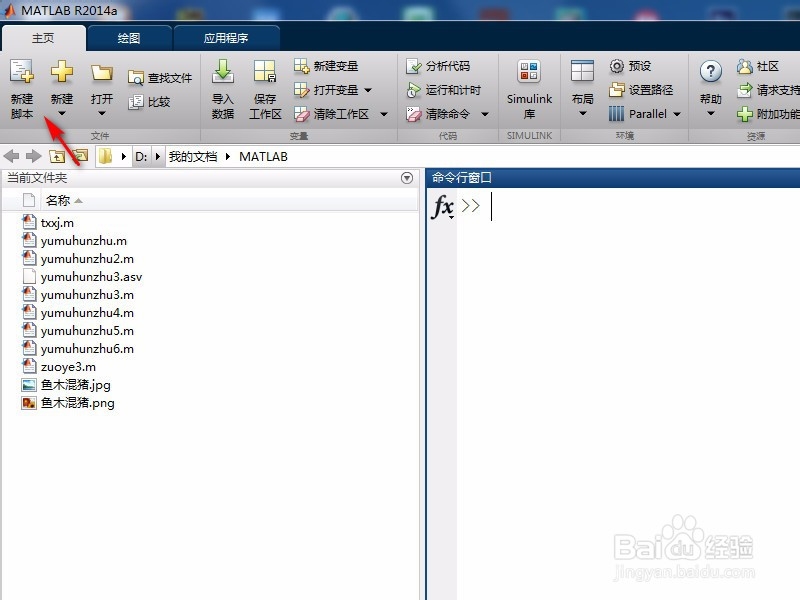
Task: Select file yumuhunzhu2.m
Action: point(87,259)
